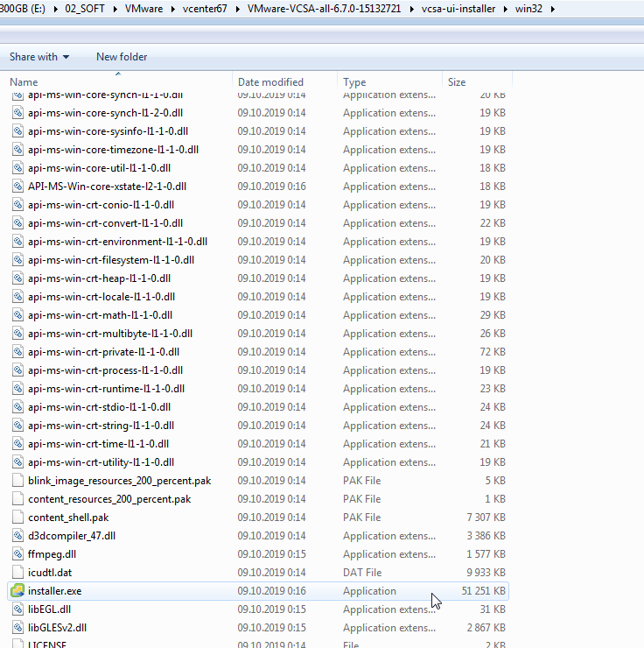
Task: Select the libEGL.dll file icon
Action: 18,609
